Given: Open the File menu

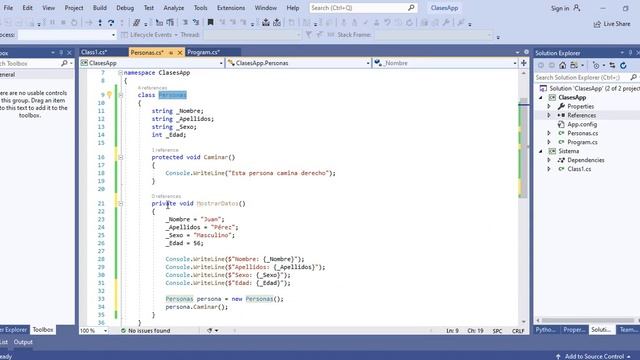Looking at the screenshot, I should pos(8,8).
